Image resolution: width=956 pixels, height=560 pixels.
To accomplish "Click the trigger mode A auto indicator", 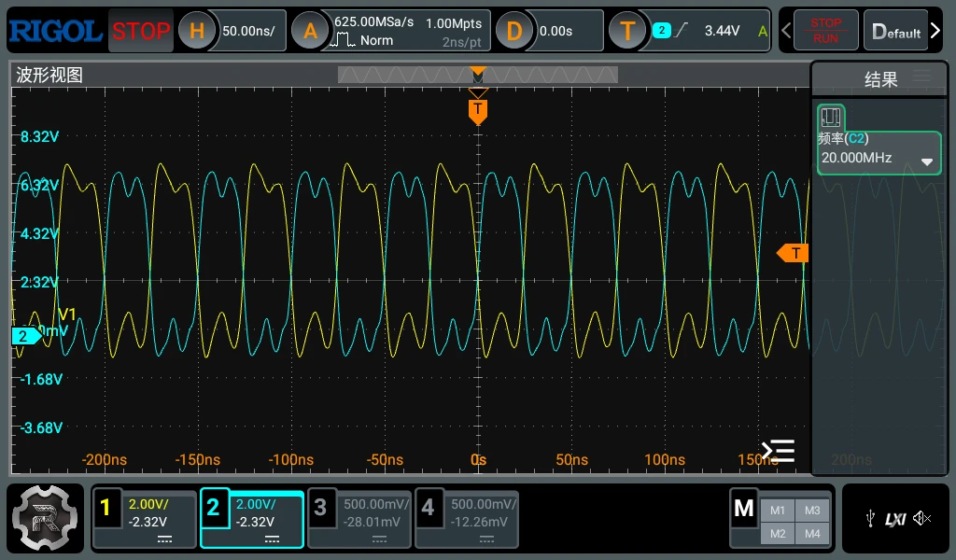I will point(762,31).
